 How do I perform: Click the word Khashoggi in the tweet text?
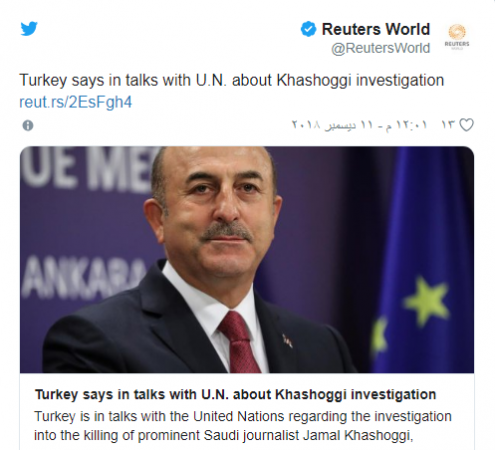coord(314,80)
